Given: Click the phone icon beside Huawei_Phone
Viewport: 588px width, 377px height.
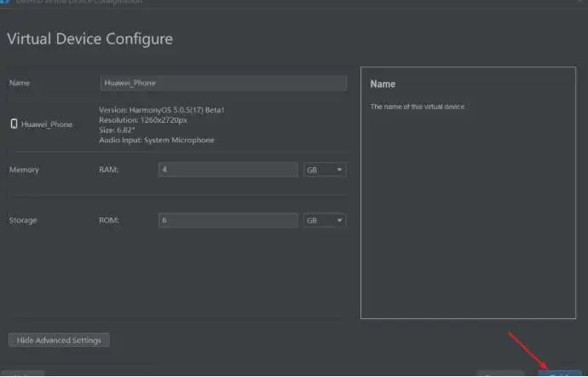Looking at the screenshot, I should click(x=14, y=125).
